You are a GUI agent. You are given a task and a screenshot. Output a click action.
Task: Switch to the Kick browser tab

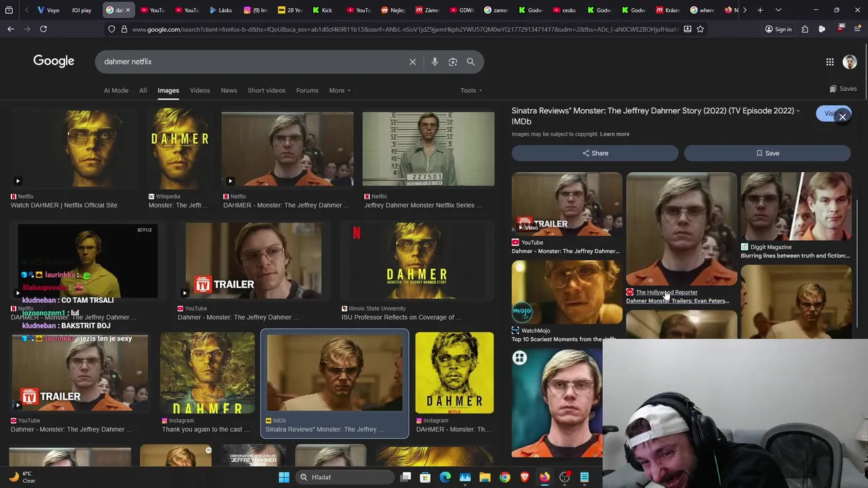[322, 10]
